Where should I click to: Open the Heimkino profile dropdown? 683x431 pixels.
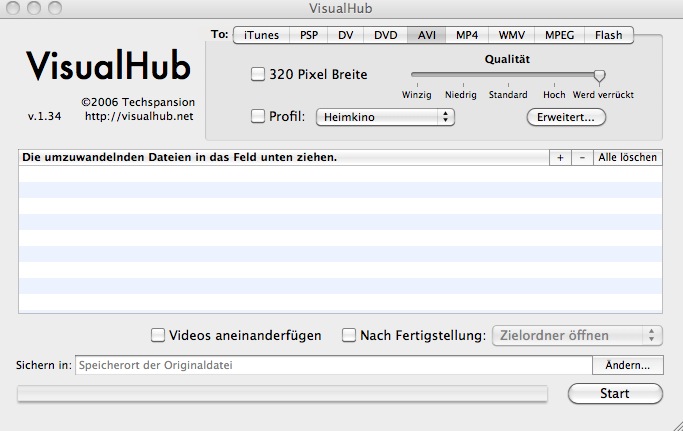pyautogui.click(x=385, y=117)
